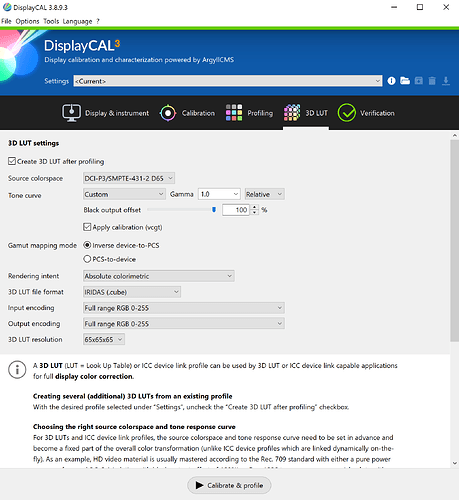Image resolution: width=459 pixels, height=500 pixels.
Task: Click the Calibrate & profile button
Action: [229, 485]
